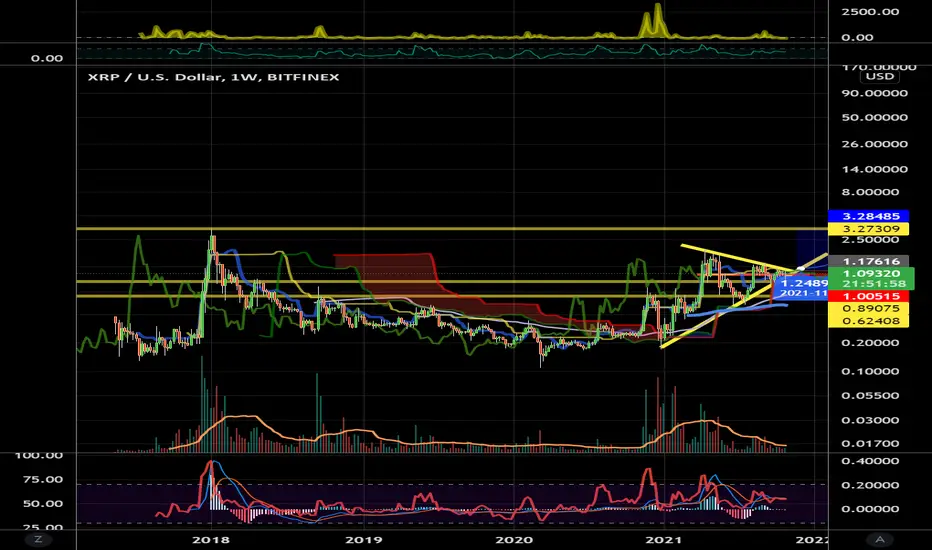The width and height of the screenshot is (932, 550).
Task: Click the 2500.00 top indicator scale value
Action: pyautogui.click(x=871, y=12)
